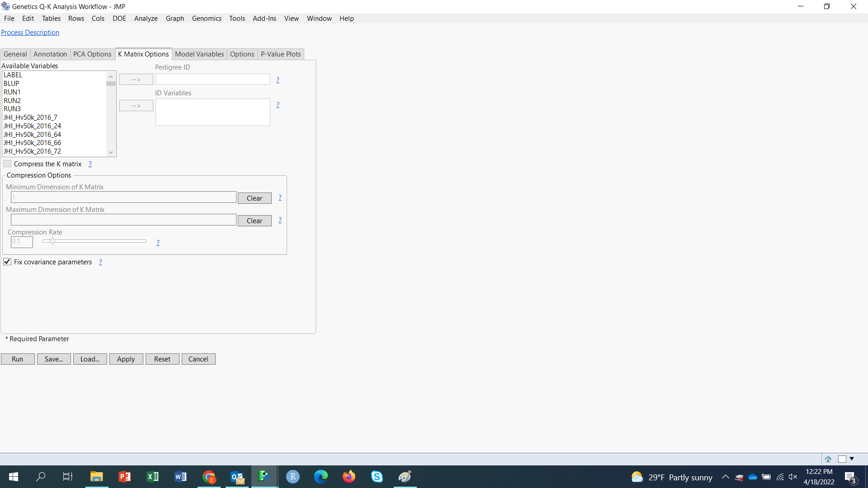Add variable to ID Variables arrow button
The image size is (868, 488).
pos(136,106)
